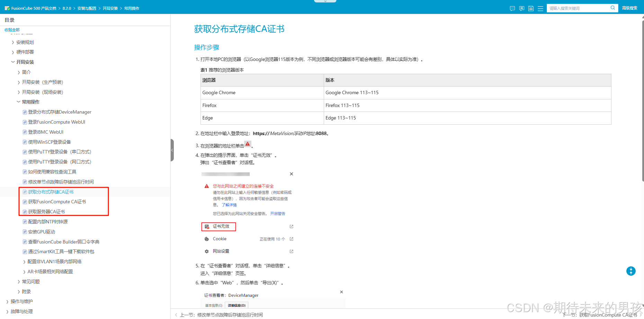Open 登录FusionCompute WebUI topic
644x319 pixels.
pyautogui.click(x=56, y=122)
